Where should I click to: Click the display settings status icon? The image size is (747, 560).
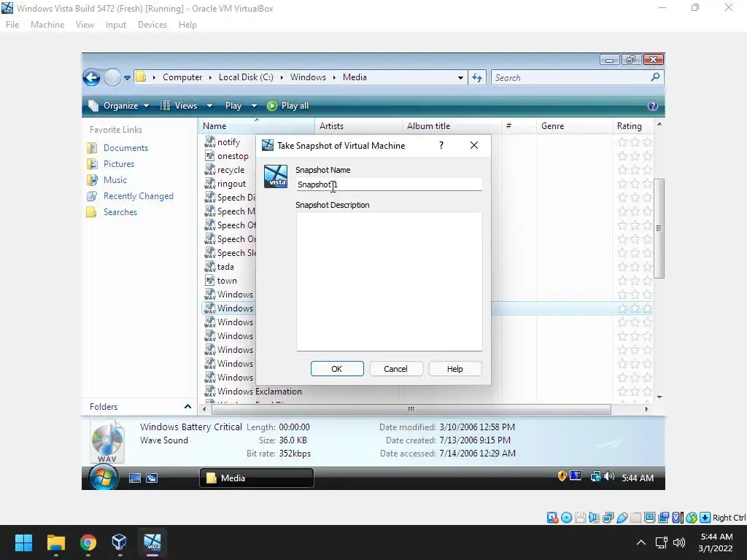[649, 518]
